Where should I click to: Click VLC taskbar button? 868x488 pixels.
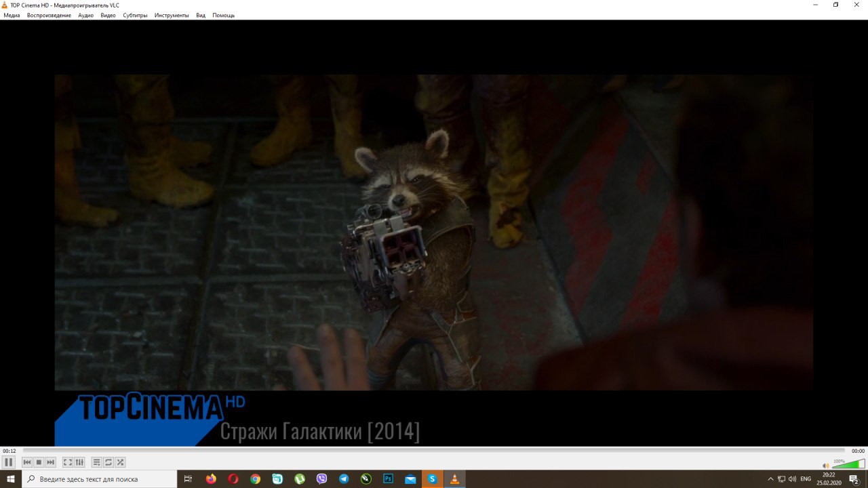pos(454,479)
